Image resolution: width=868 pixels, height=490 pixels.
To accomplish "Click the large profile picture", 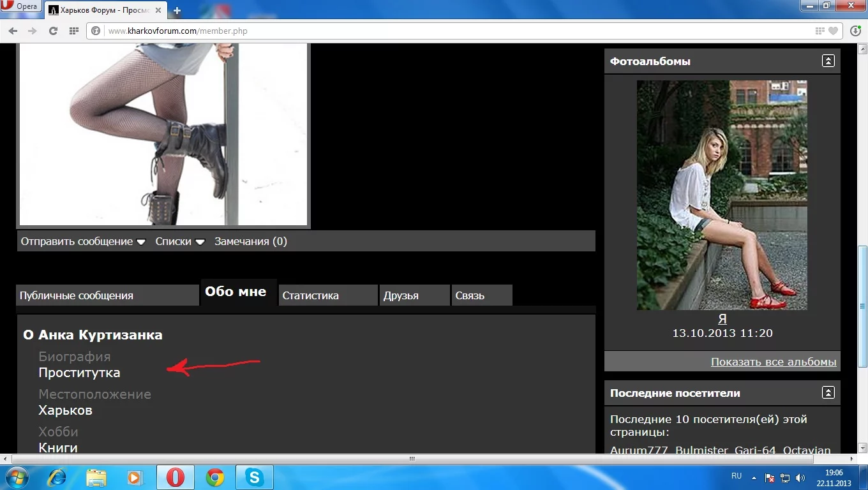I will point(163,135).
